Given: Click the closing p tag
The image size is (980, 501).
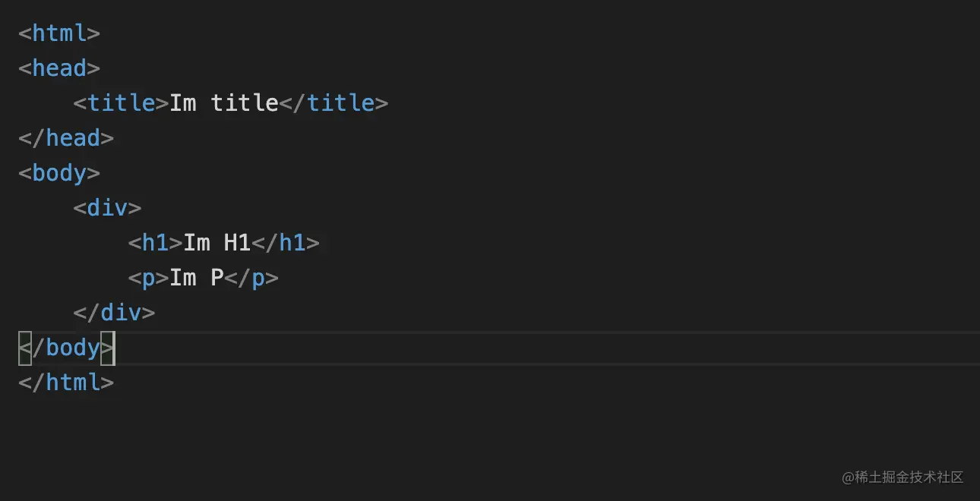Looking at the screenshot, I should coord(251,278).
